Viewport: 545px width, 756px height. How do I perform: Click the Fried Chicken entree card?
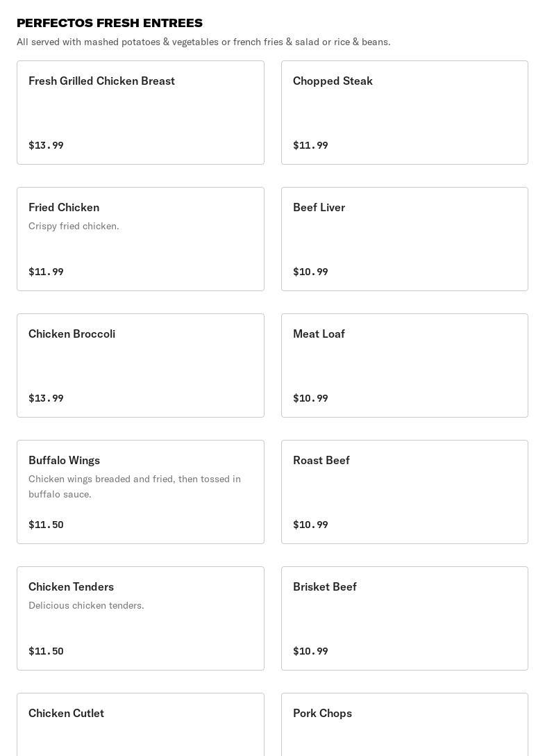tap(140, 238)
